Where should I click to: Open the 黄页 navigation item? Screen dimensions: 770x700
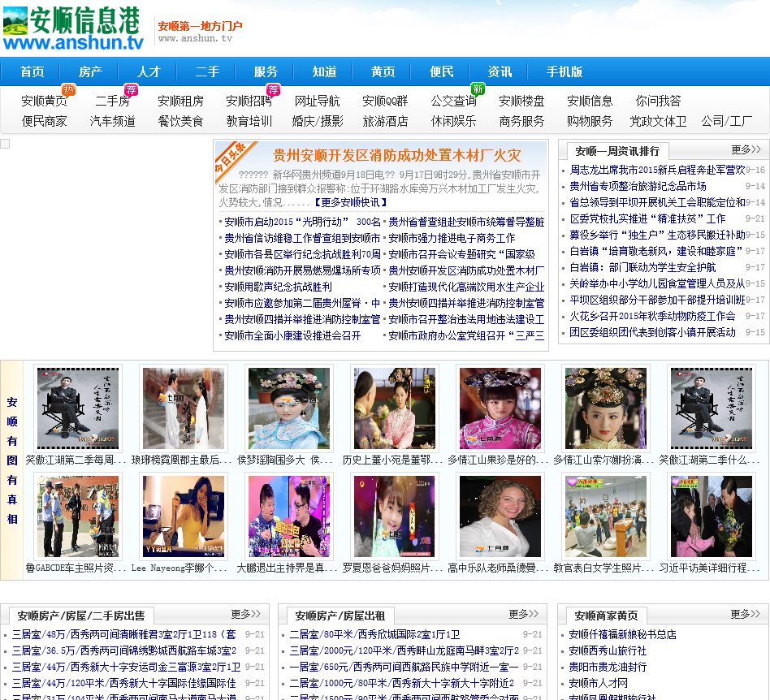[383, 71]
